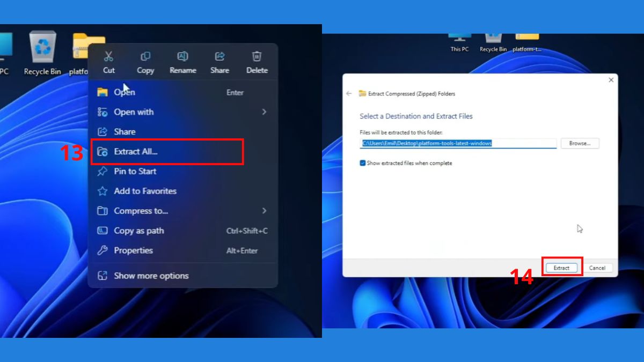
Task: Click the Copy icon in context menu
Action: (145, 56)
